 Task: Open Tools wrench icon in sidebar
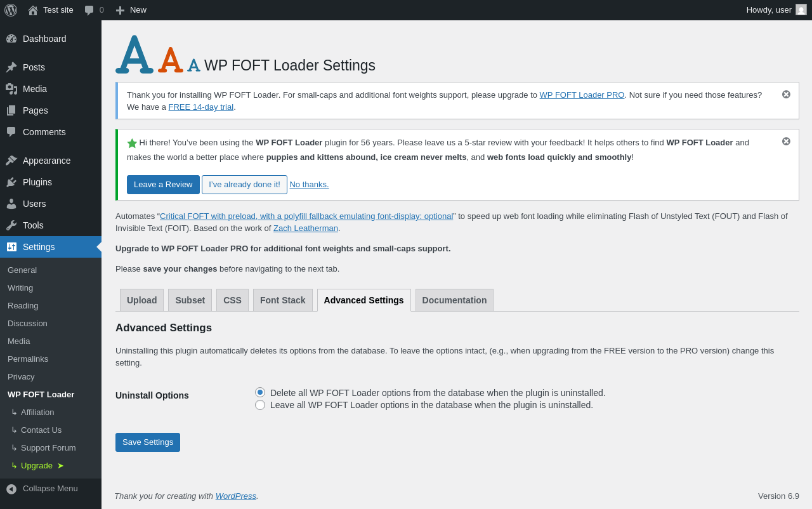coord(11,225)
